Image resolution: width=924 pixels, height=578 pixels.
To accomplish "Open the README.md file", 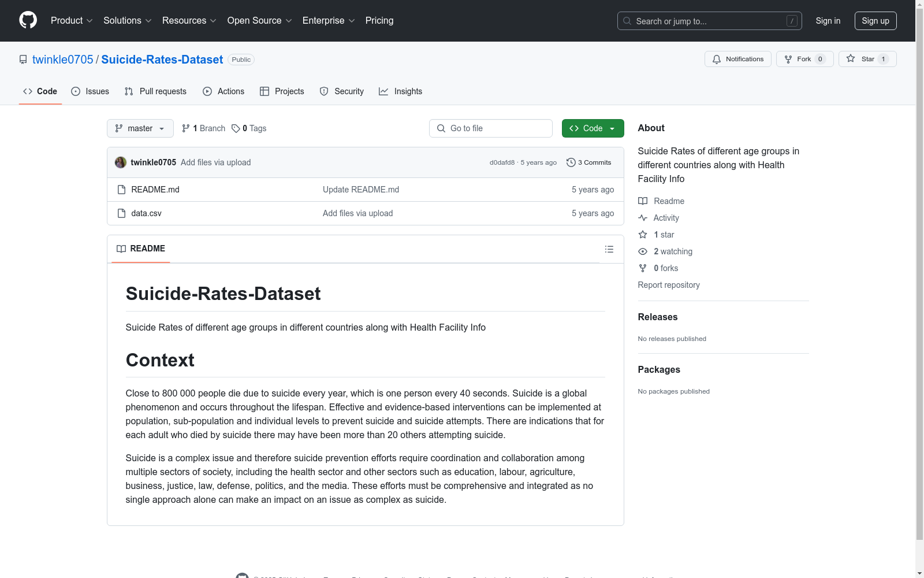I will pyautogui.click(x=155, y=190).
